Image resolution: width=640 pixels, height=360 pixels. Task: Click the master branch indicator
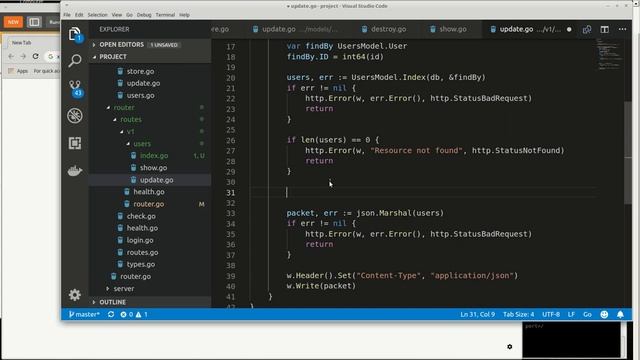(84, 314)
